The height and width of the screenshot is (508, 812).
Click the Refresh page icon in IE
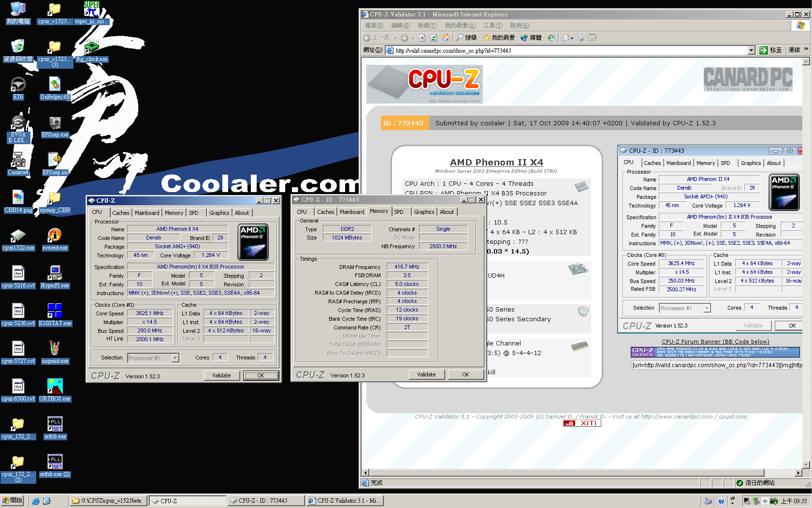(434, 38)
